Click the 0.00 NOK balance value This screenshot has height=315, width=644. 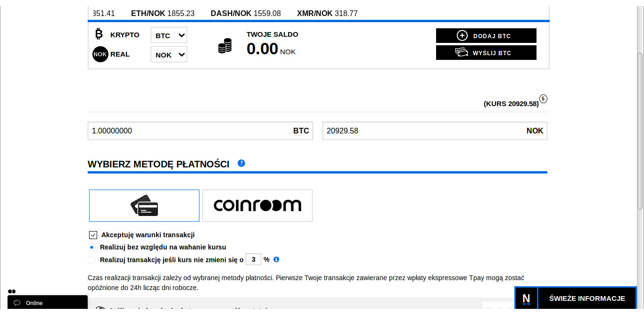tap(271, 49)
